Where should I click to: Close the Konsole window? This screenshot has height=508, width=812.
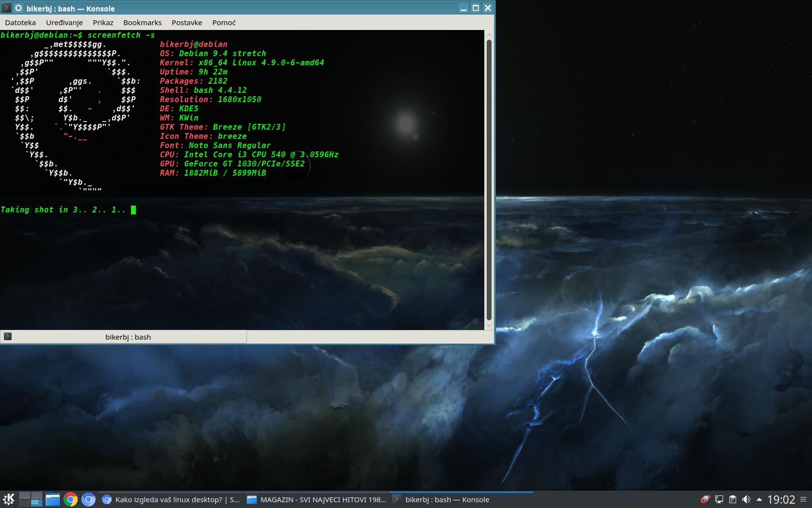[x=488, y=8]
